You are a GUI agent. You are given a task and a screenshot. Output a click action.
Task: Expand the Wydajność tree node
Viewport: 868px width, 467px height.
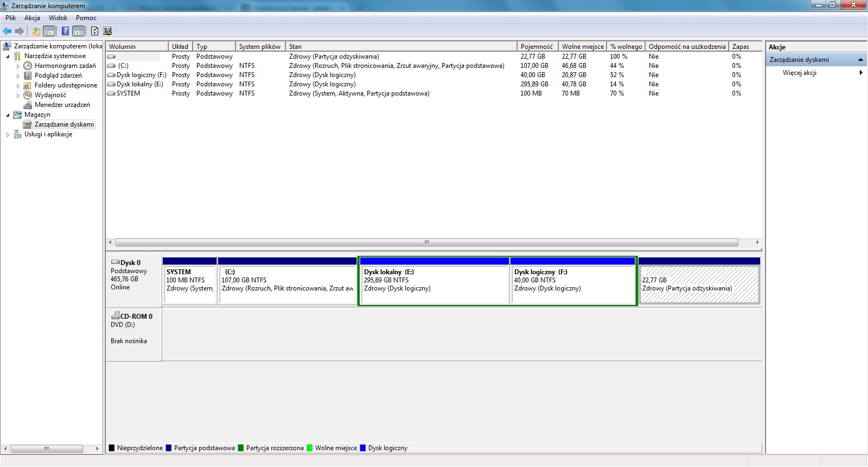(x=18, y=96)
